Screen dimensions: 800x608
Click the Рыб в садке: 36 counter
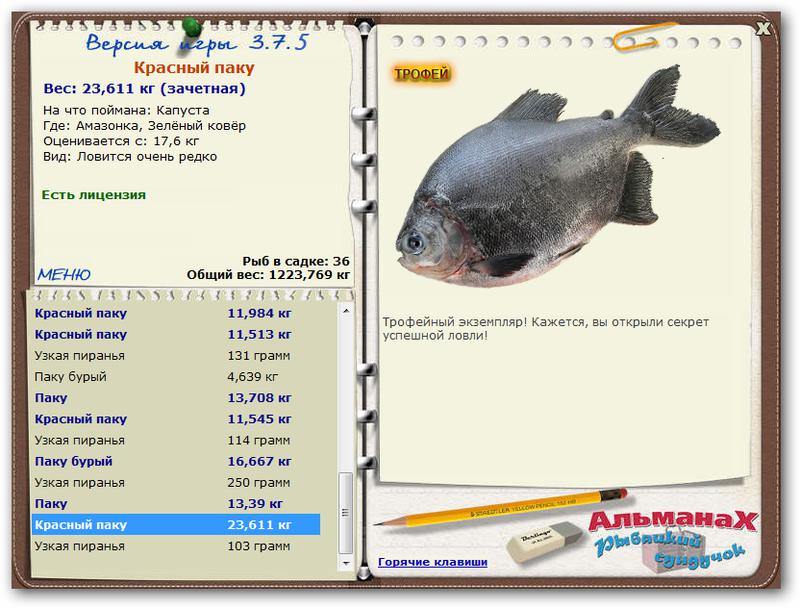[x=296, y=261]
